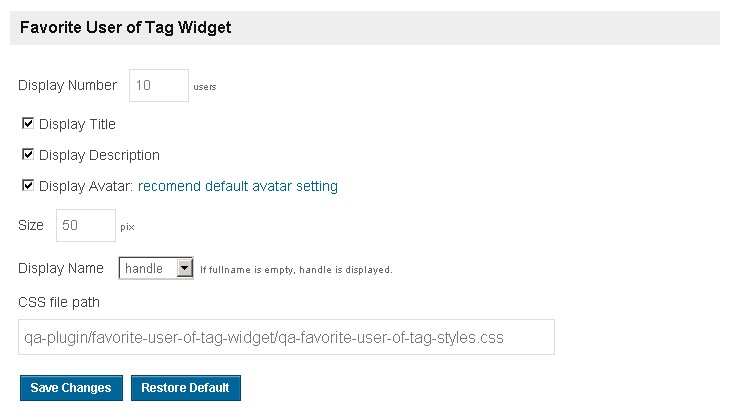Toggle the Display Title checkbox
729x412 pixels.
28,124
